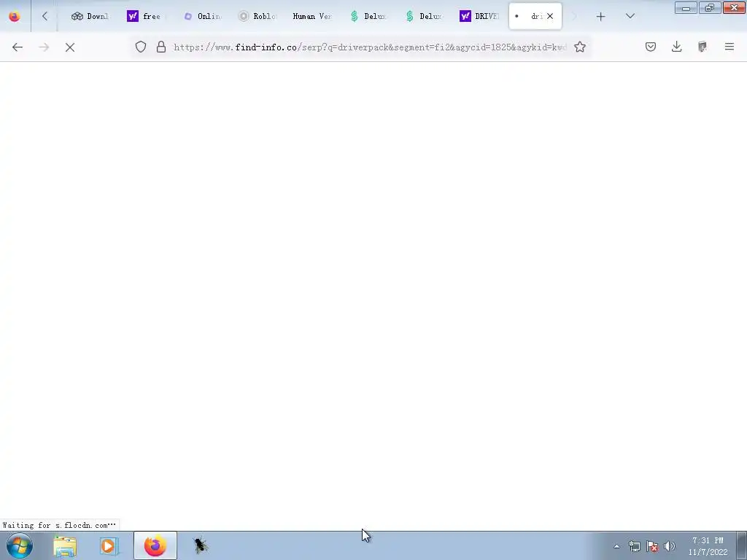The width and height of the screenshot is (747, 560).
Task: Open the clock showing 7:31 PM
Action: pos(708,546)
